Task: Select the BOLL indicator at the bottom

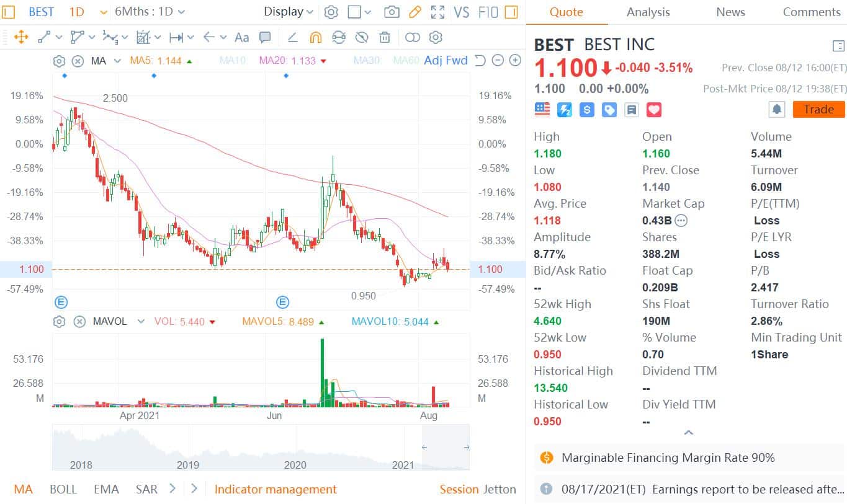Action: pos(63,489)
